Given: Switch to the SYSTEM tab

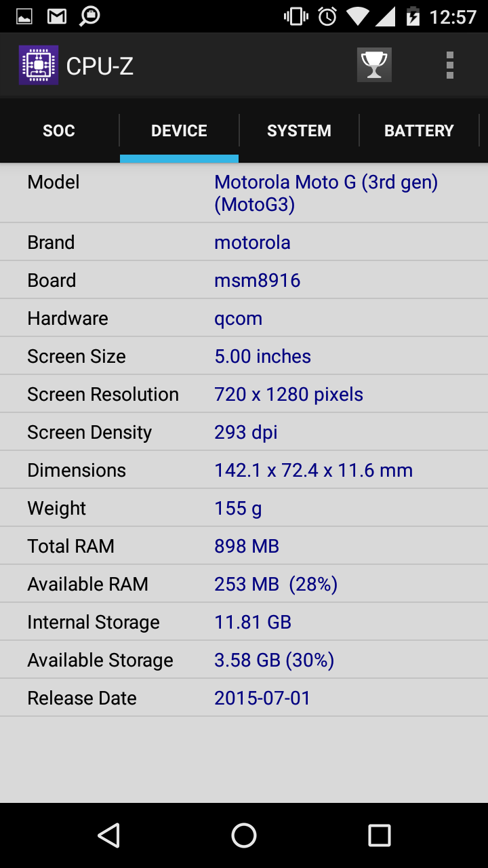Looking at the screenshot, I should pos(299,131).
